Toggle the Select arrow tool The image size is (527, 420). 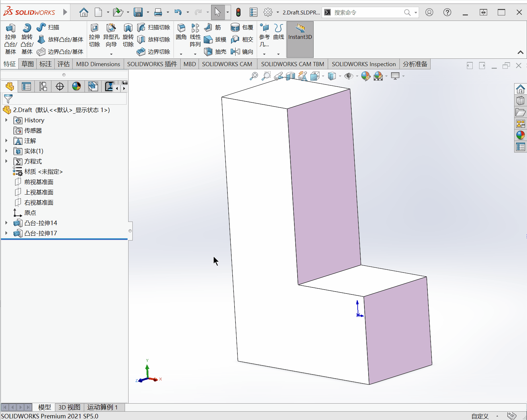[x=218, y=13]
